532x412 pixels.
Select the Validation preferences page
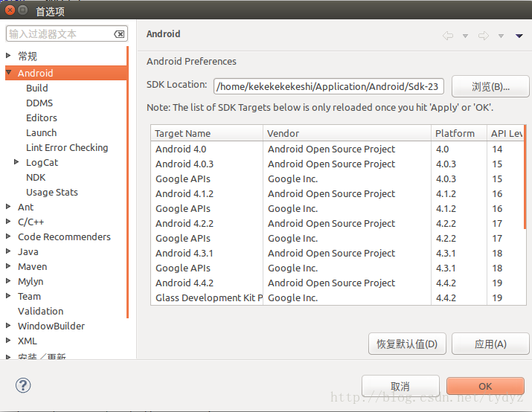tap(41, 312)
